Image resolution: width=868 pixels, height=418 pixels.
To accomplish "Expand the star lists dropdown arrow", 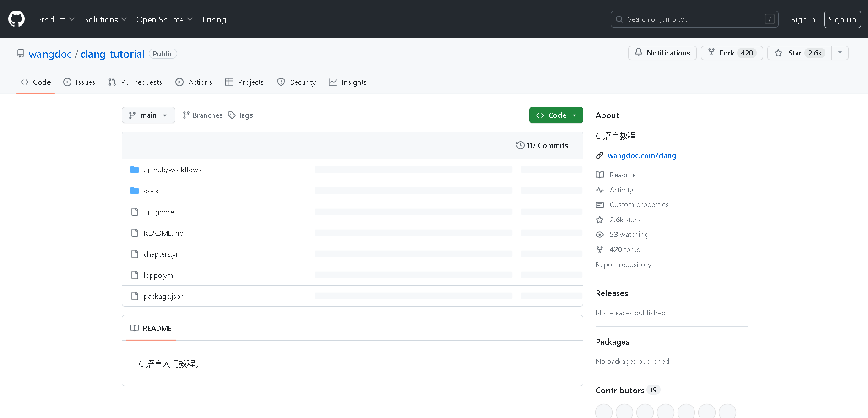I will click(x=840, y=53).
